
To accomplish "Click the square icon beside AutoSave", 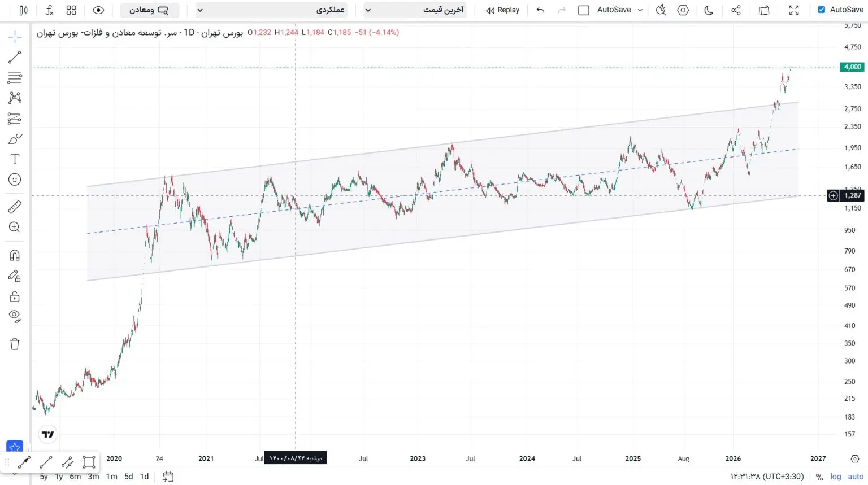I will (584, 10).
